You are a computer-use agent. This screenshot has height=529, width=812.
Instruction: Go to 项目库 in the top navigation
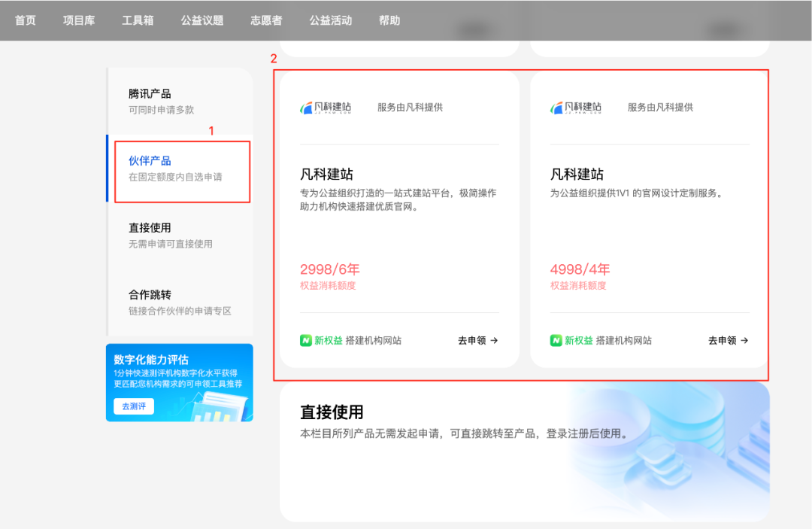79,20
